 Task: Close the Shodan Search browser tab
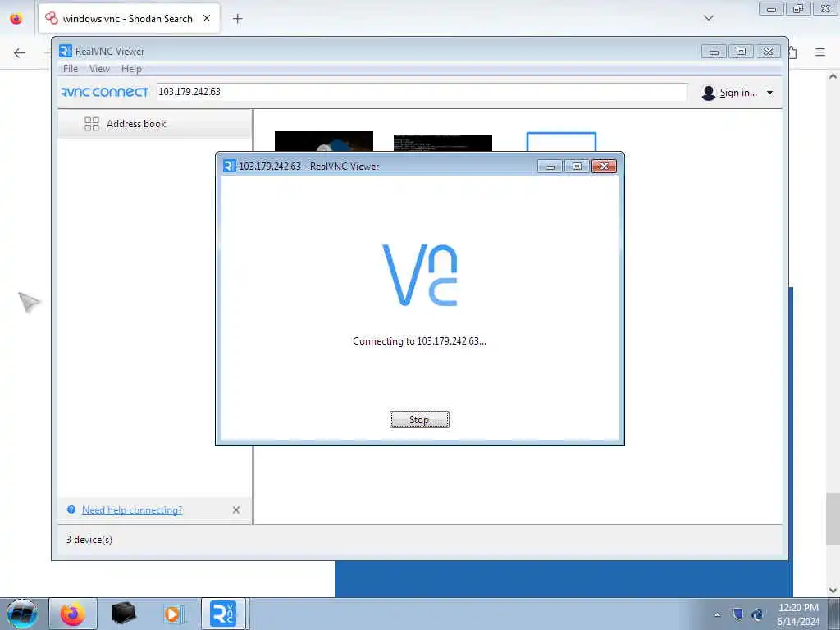coord(207,18)
